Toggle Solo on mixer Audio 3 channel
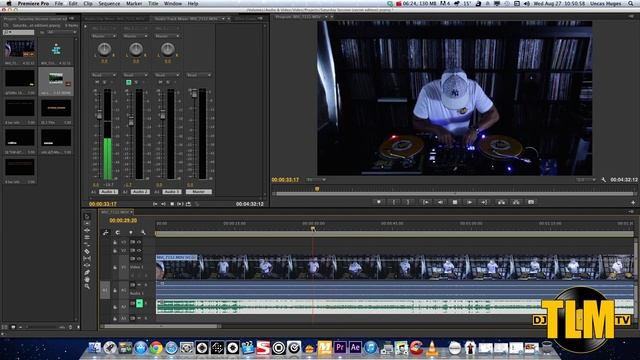 click(x=168, y=82)
